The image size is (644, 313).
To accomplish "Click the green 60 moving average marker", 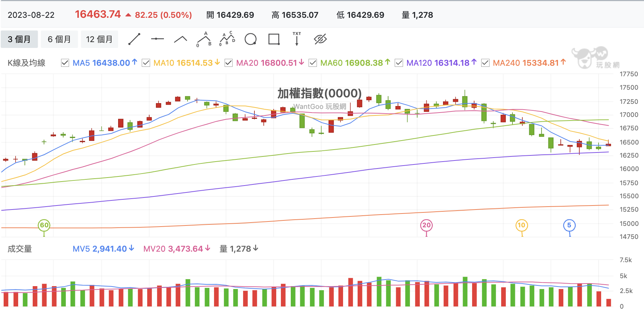I will [x=44, y=225].
